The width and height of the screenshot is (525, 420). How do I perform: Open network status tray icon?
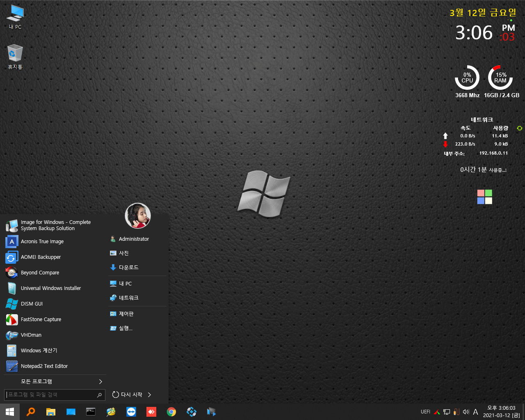(x=447, y=412)
